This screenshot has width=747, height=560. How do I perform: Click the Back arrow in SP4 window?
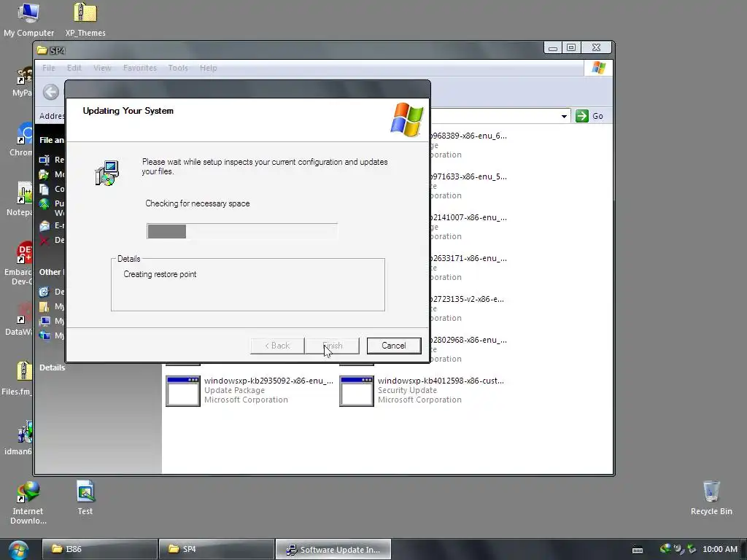(x=51, y=92)
